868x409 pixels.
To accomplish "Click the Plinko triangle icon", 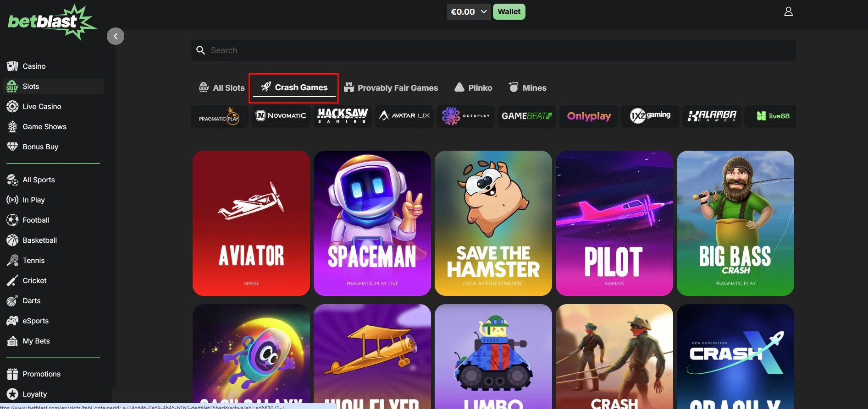I will pos(459,87).
